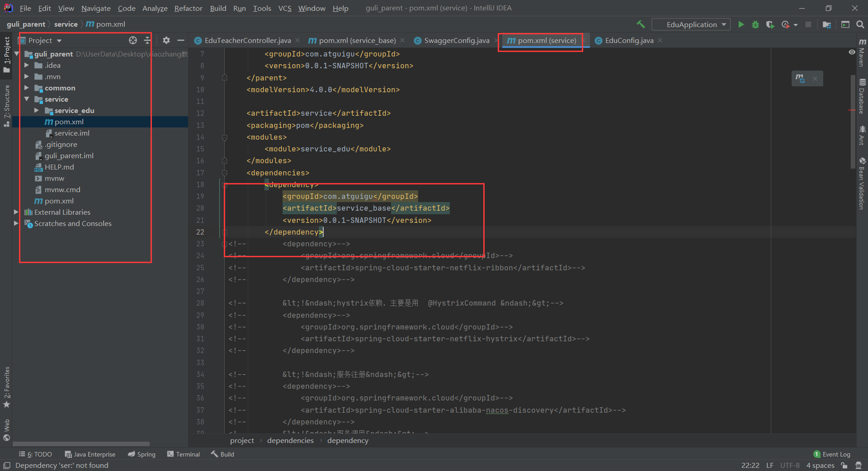Open the Build tool window
Viewport: 868px width, 471px height.
222,454
